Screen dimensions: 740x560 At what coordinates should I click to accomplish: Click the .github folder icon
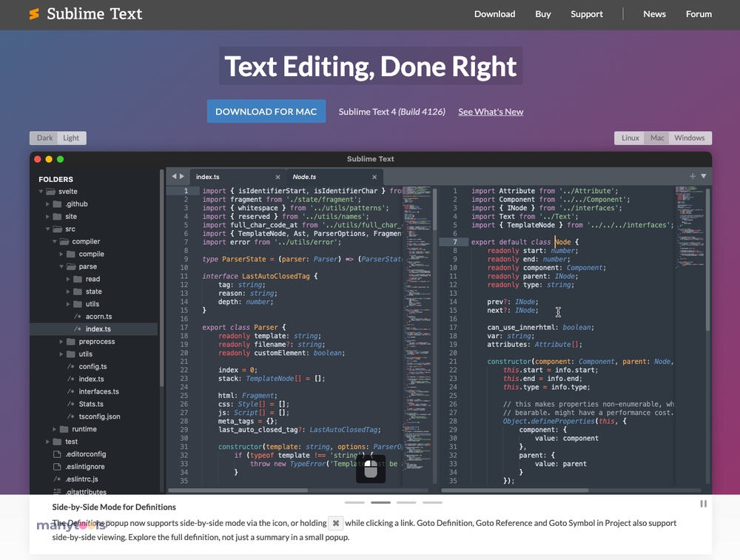57,204
